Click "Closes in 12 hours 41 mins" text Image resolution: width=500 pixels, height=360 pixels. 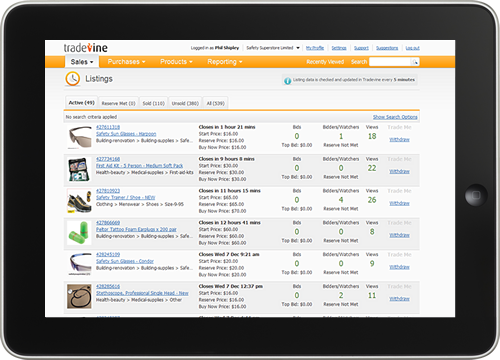pyautogui.click(x=230, y=223)
